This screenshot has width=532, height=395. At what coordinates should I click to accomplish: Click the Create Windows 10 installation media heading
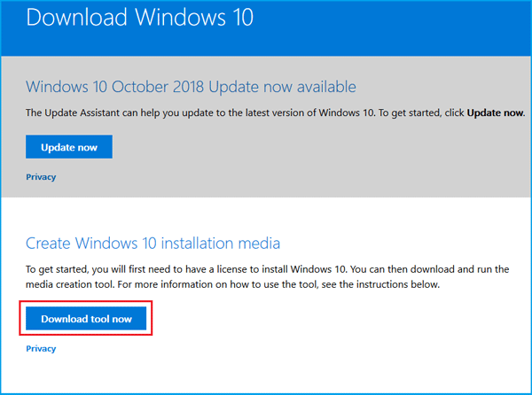click(154, 243)
